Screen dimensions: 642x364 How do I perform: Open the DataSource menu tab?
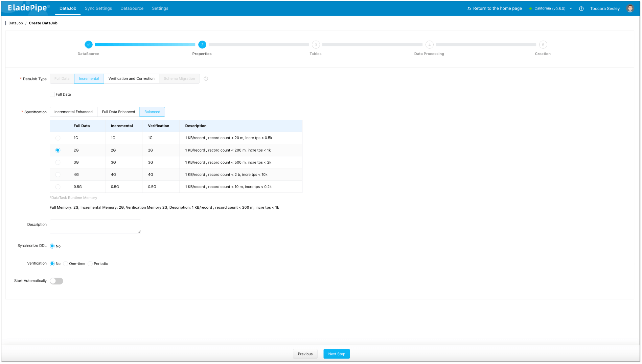[x=132, y=8]
